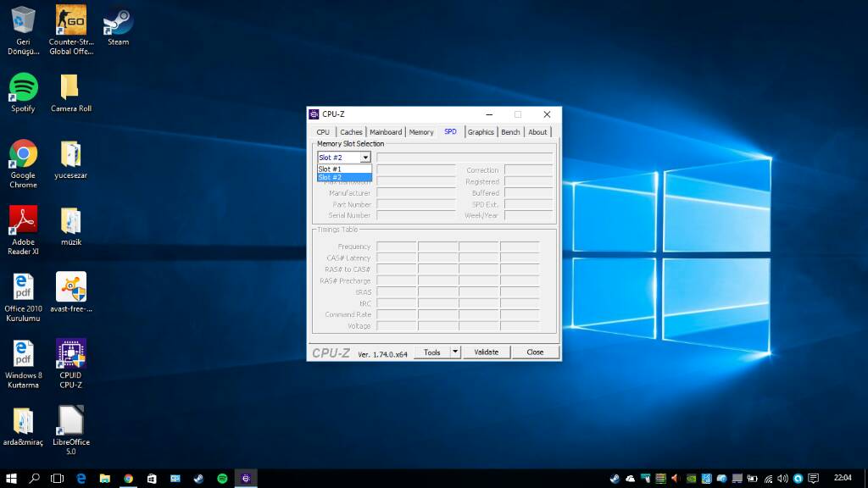This screenshot has height=488, width=868.
Task: Open the arrow menu beside Tools
Action: (454, 352)
